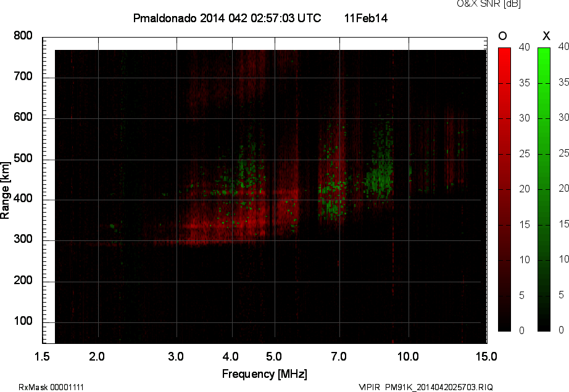
Task: Click the 800 tick on Range axis
Action: click(x=23, y=36)
